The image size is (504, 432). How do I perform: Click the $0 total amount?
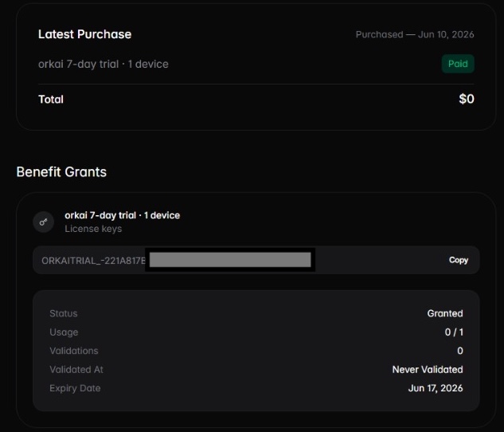coord(467,99)
